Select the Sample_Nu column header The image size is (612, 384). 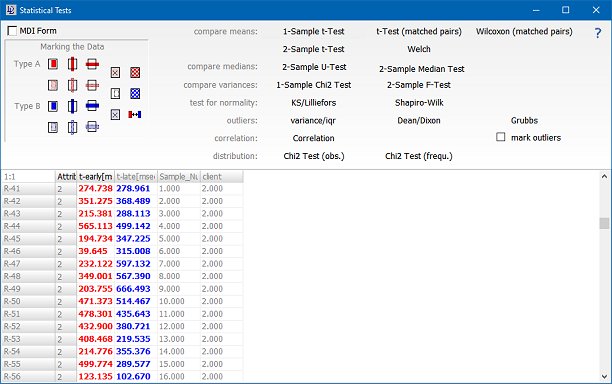tap(179, 177)
